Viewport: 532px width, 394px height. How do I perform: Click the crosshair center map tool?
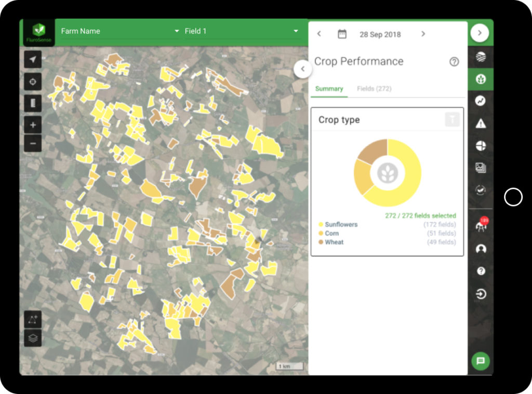[x=33, y=81]
